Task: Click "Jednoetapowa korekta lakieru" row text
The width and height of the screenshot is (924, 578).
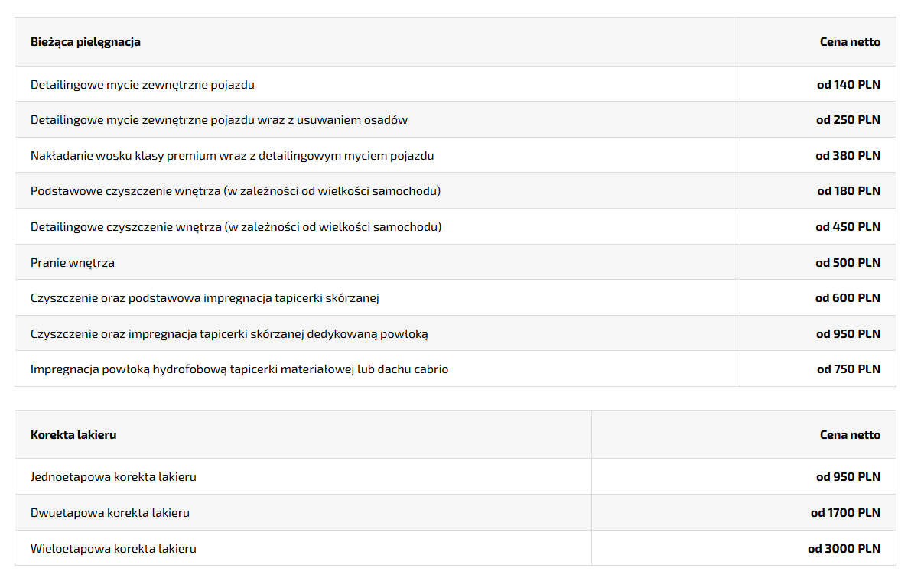Action: tap(113, 477)
